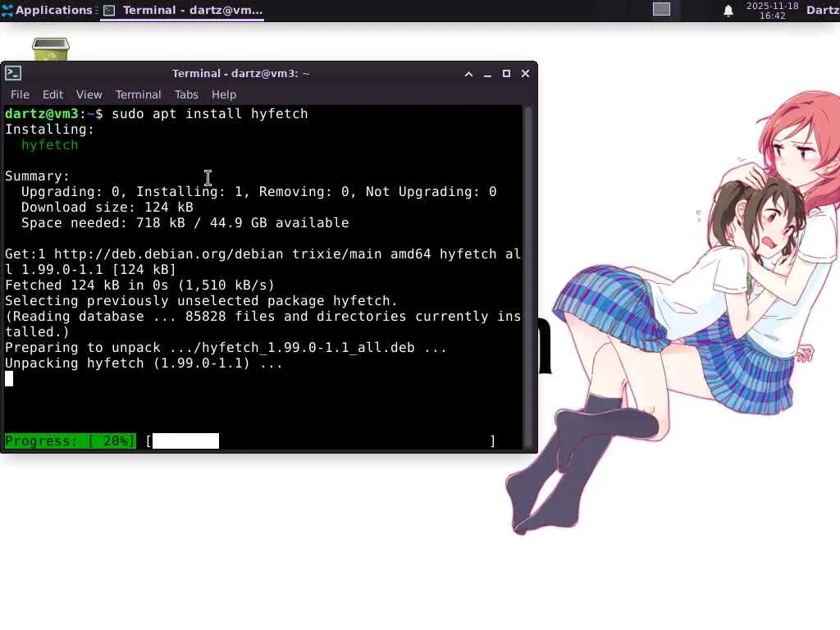
Task: Open the notification bell icon
Action: click(x=728, y=11)
